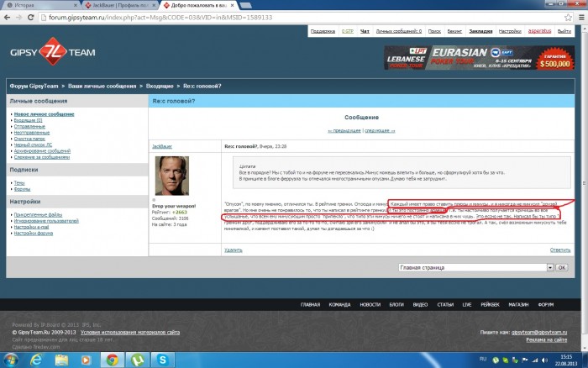This screenshot has height=368, width=588.
Task: Open 'Настройки форума' link
Action: tap(34, 233)
